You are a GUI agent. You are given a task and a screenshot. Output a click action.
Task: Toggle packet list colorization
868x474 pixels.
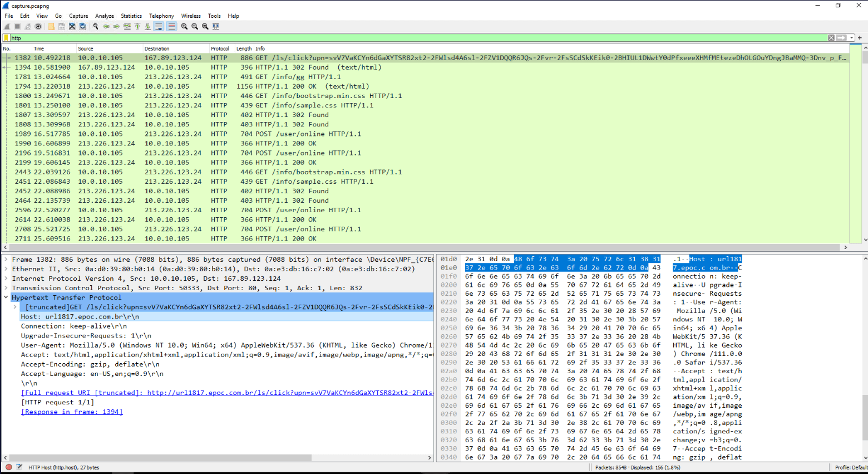(171, 26)
